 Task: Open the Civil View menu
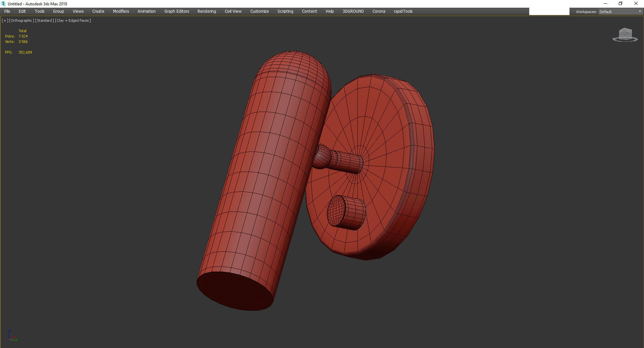[x=233, y=11]
